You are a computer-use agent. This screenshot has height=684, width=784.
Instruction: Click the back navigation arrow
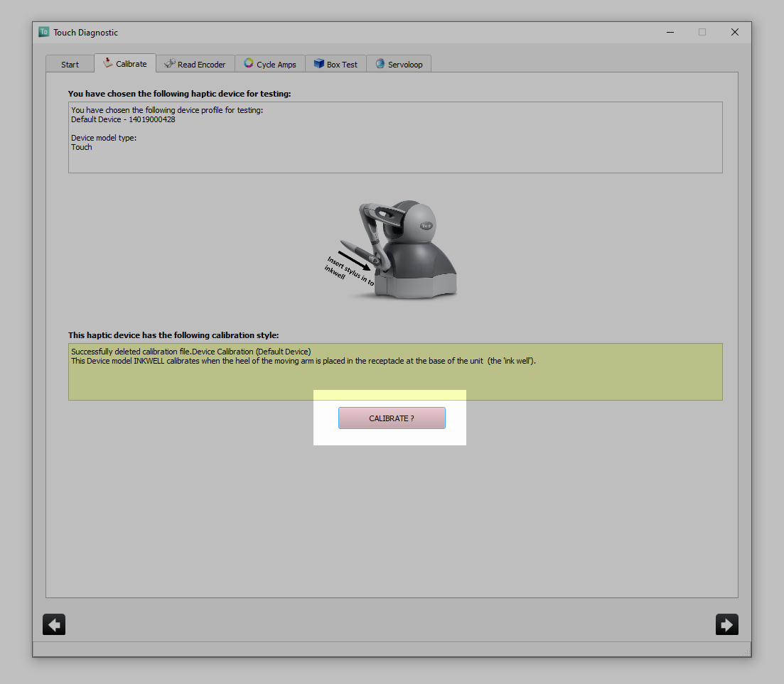pos(53,624)
